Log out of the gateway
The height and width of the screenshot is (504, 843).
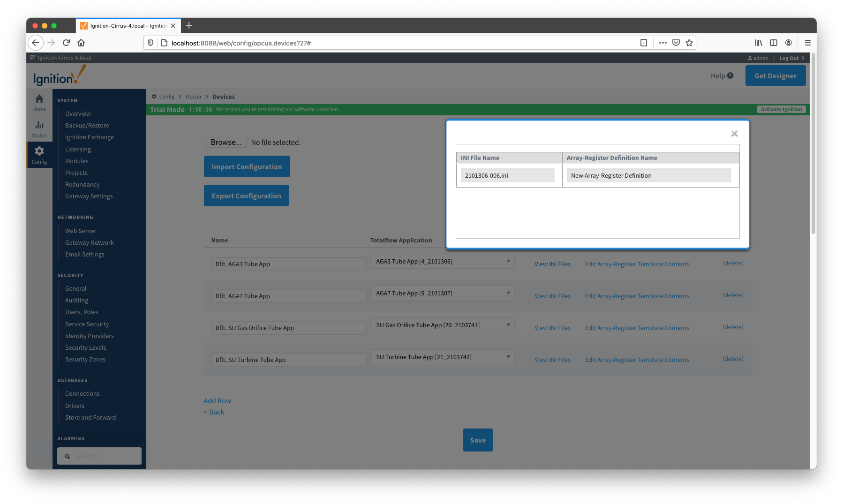[792, 58]
